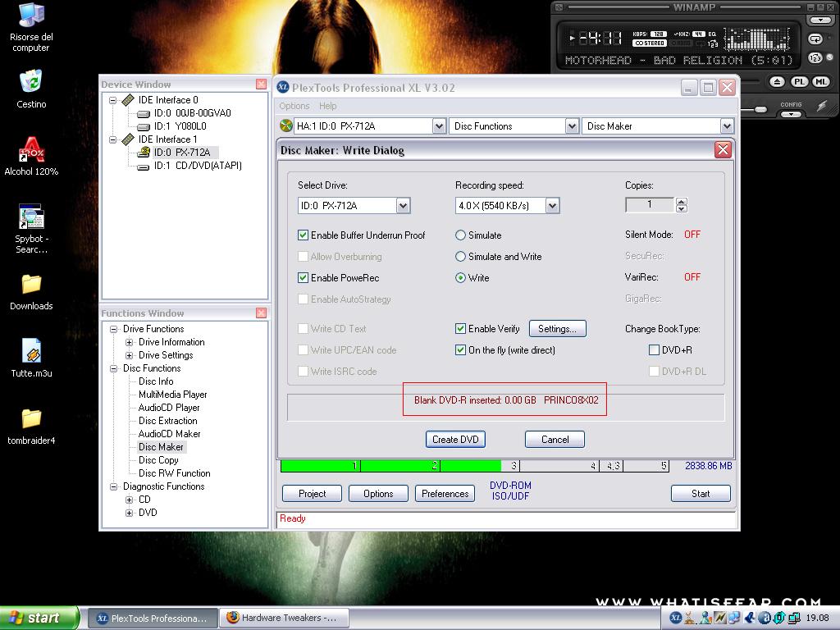Click the Project button

312,493
